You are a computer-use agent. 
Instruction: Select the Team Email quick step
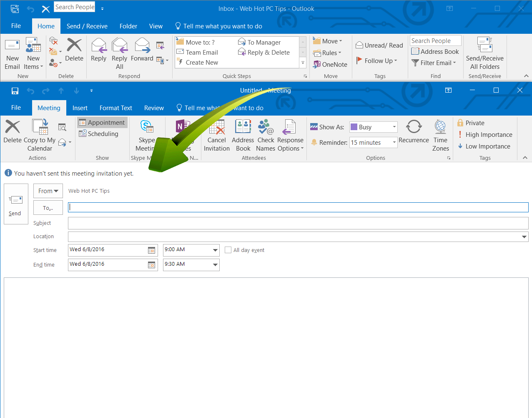pos(197,52)
